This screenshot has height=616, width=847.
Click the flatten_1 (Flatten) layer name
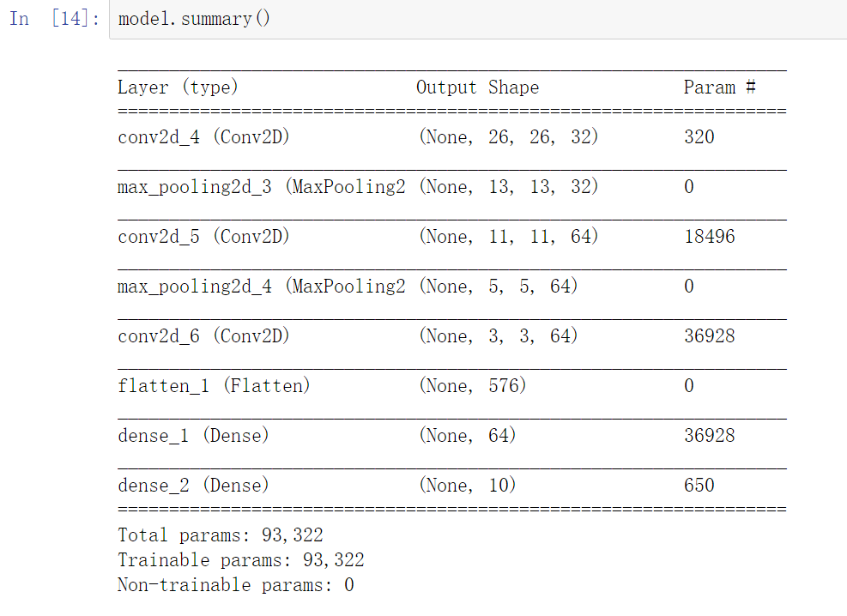214,386
